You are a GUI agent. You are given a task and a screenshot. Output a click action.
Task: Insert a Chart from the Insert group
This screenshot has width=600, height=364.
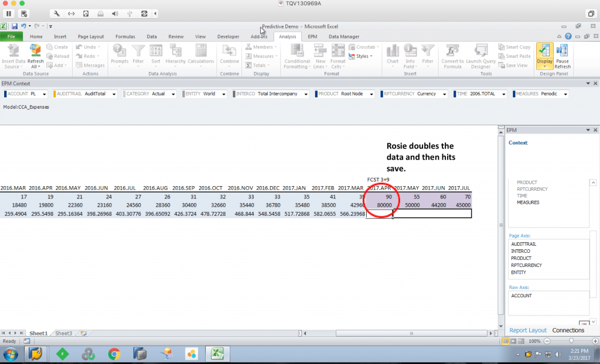pos(392,56)
